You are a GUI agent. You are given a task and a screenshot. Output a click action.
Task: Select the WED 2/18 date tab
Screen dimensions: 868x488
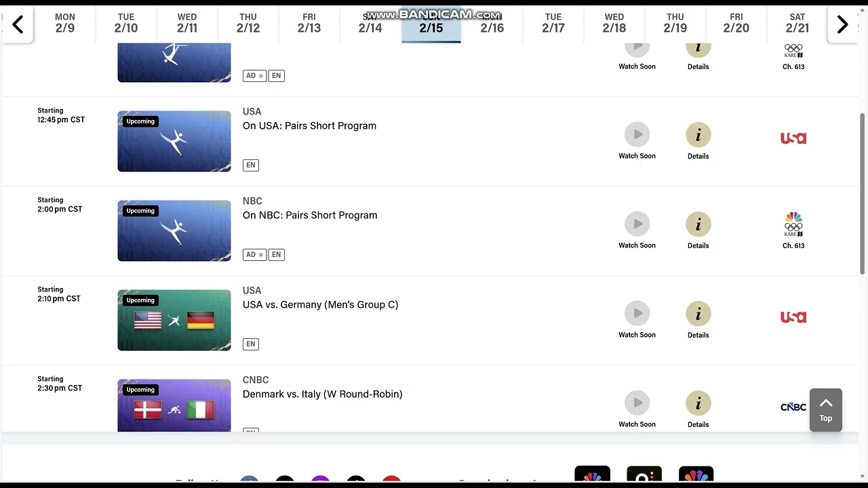(x=614, y=24)
